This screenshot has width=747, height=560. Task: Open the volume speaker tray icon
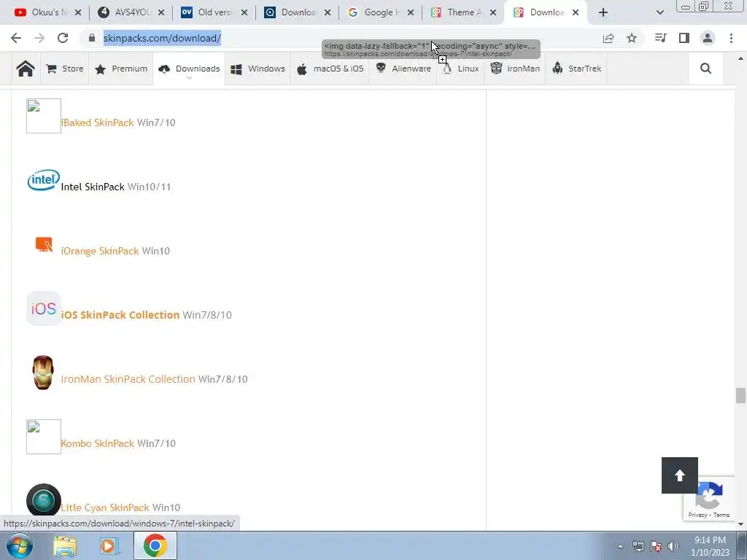(673, 547)
